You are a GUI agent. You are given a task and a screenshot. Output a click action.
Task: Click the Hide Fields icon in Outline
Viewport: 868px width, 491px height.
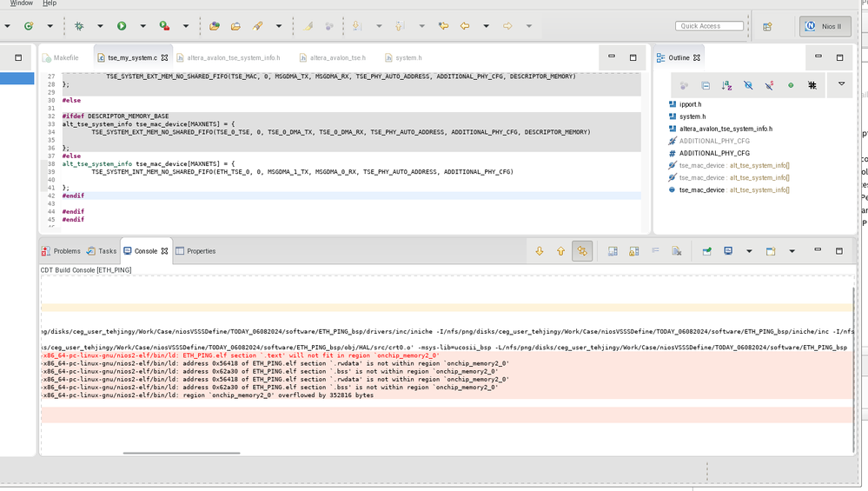tap(747, 85)
